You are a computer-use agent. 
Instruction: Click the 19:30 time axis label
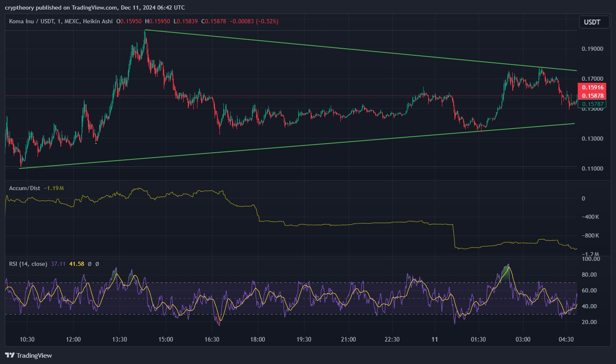point(304,339)
